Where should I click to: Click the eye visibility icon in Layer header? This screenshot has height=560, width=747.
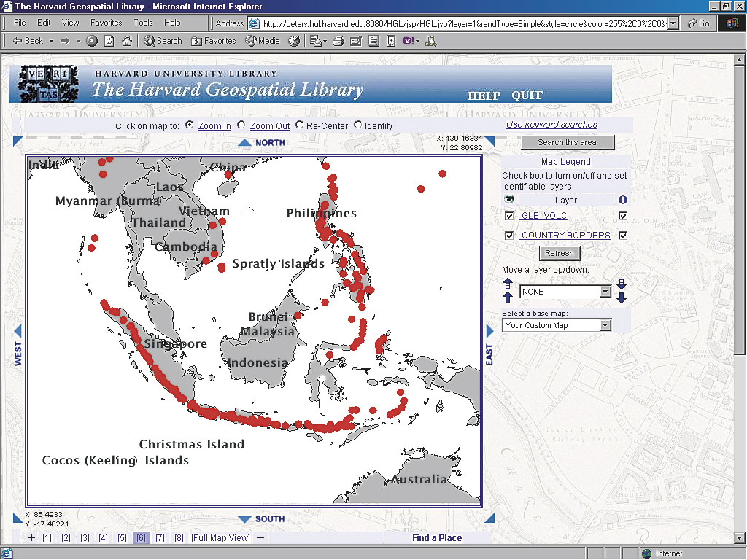click(508, 200)
